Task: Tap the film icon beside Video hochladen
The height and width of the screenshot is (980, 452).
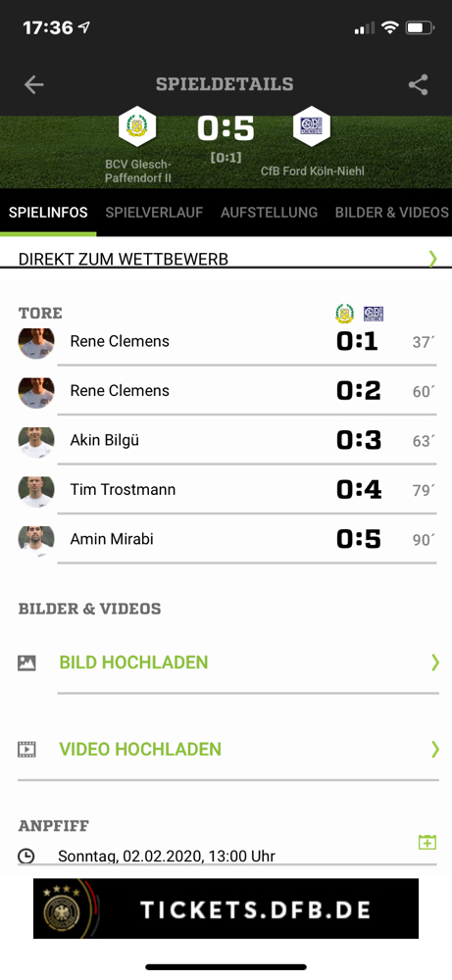Action: pos(26,749)
